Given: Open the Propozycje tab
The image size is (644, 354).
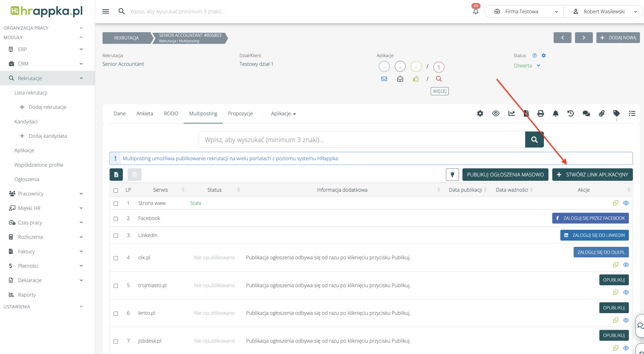Looking at the screenshot, I should tap(240, 114).
